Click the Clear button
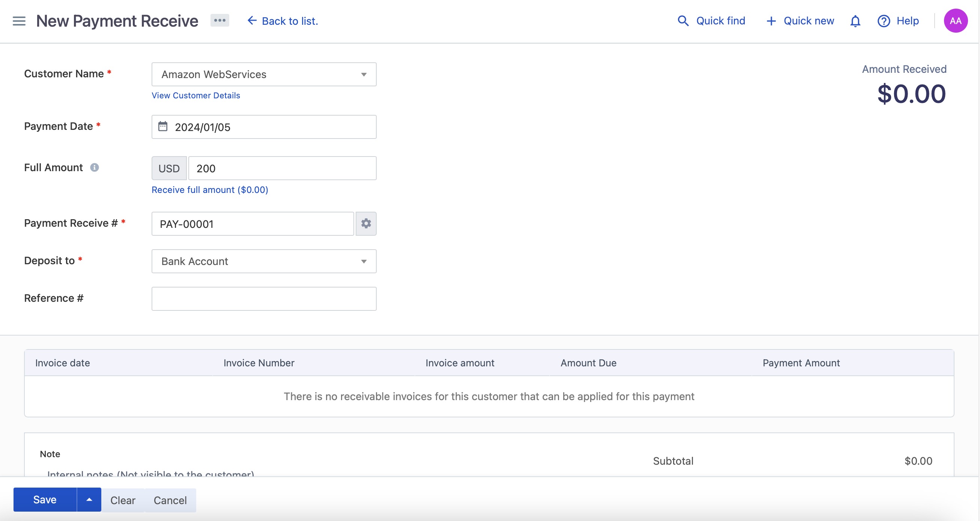The width and height of the screenshot is (980, 521). point(122,500)
